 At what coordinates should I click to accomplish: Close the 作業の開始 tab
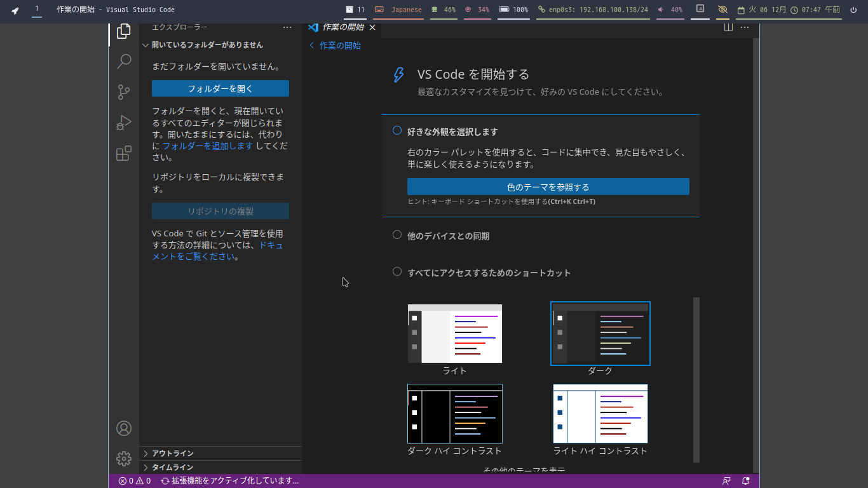point(372,27)
